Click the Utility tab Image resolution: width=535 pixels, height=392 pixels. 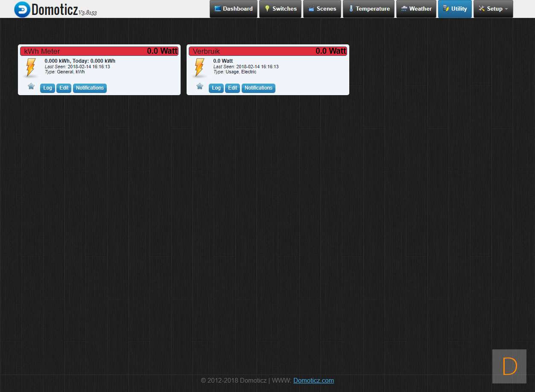(x=455, y=9)
